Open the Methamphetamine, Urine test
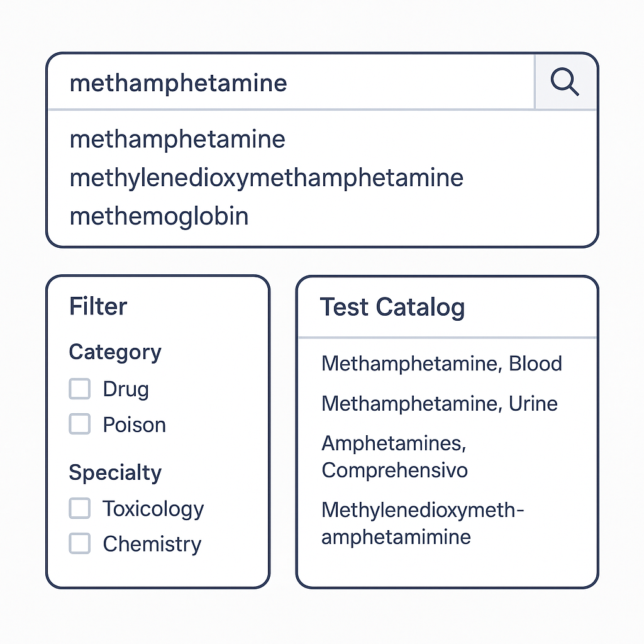The image size is (644, 644). (x=440, y=403)
